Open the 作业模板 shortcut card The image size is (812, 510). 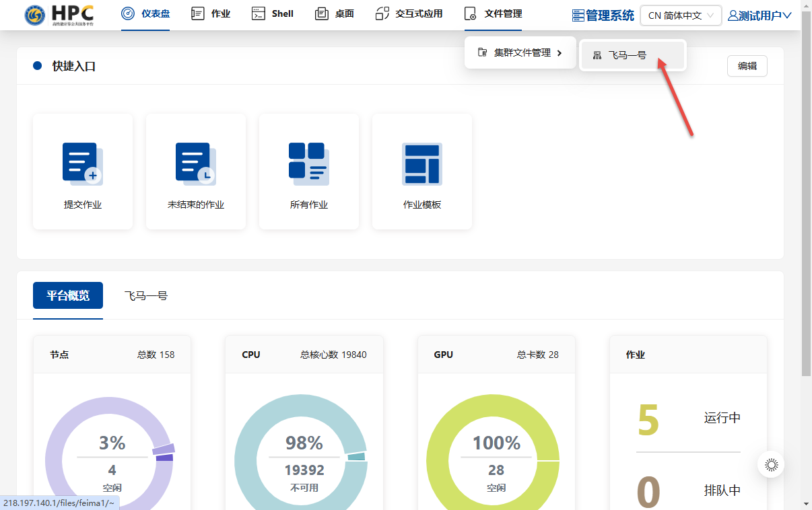tap(422, 172)
